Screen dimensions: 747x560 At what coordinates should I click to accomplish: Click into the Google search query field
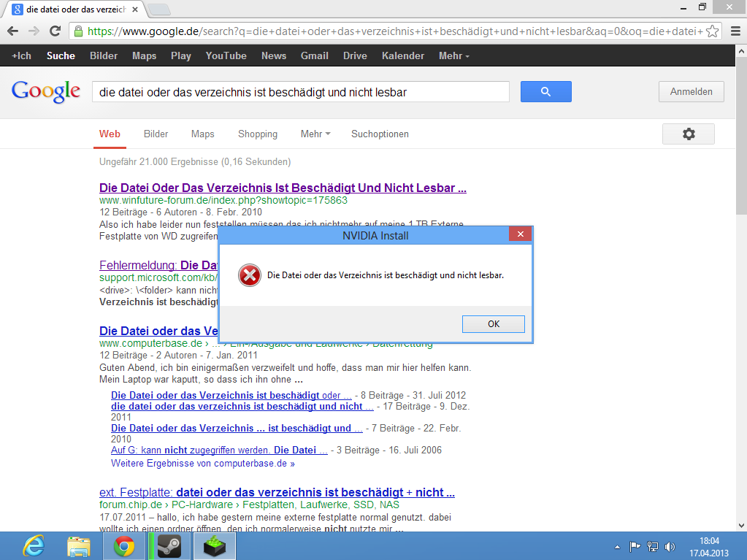coord(301,92)
